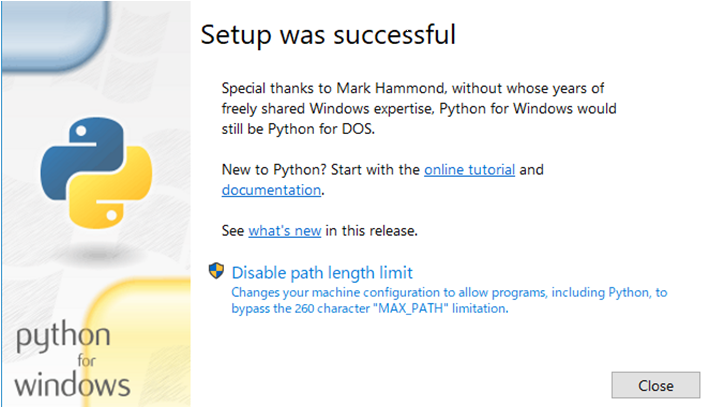
Task: Click the Mark Hammond thanks paragraph
Action: [419, 108]
